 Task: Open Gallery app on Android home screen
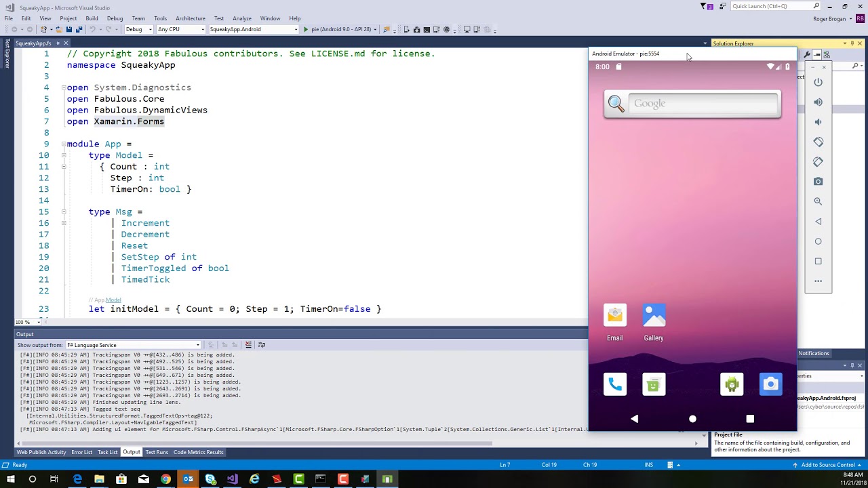(654, 323)
